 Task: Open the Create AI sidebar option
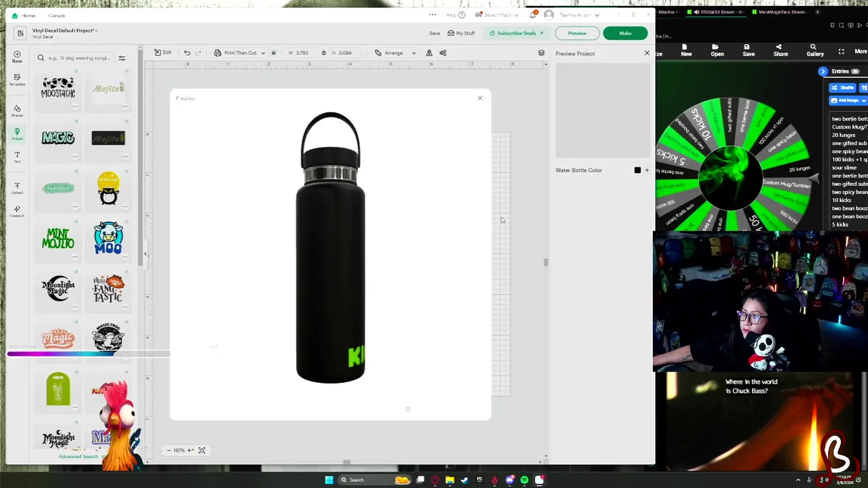[x=17, y=211]
